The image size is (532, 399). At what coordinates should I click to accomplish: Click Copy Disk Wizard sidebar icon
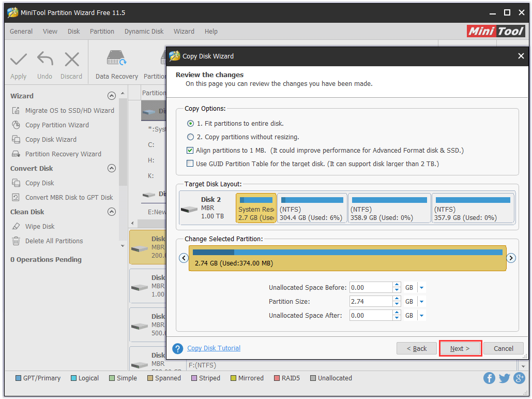[x=16, y=139]
